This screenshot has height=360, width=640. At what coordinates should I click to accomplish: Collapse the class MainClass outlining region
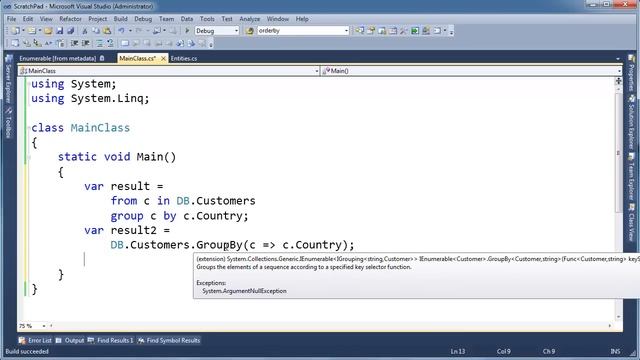coord(29,128)
